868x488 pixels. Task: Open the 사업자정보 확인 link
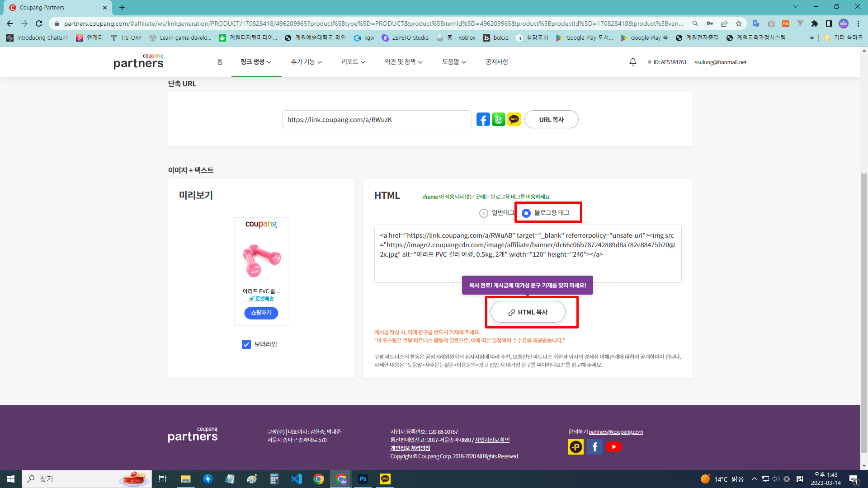492,440
